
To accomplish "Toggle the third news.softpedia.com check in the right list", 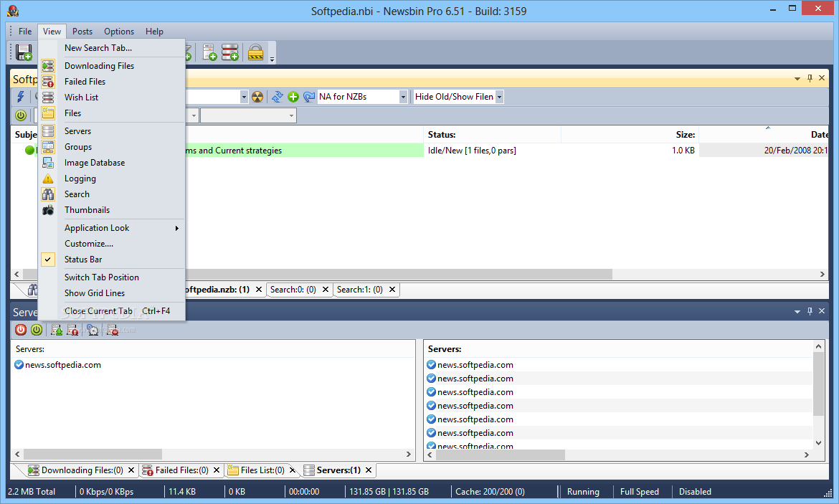I will [431, 392].
